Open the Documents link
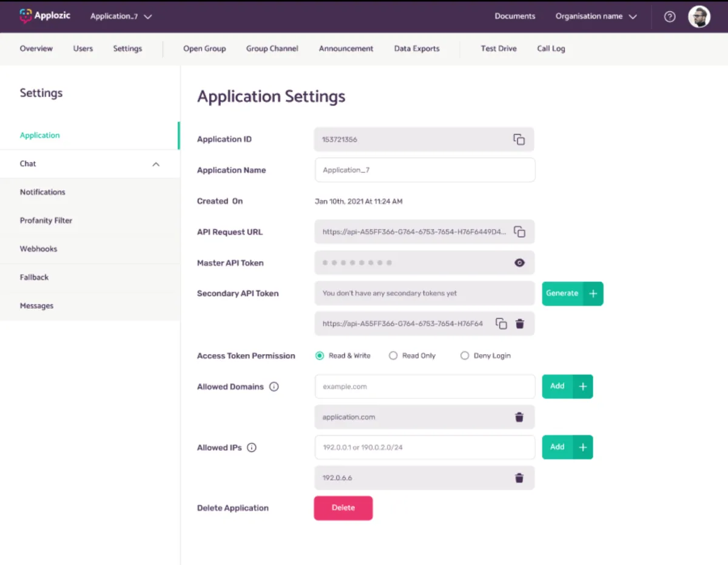Screen dimensions: 728x565 tap(515, 16)
